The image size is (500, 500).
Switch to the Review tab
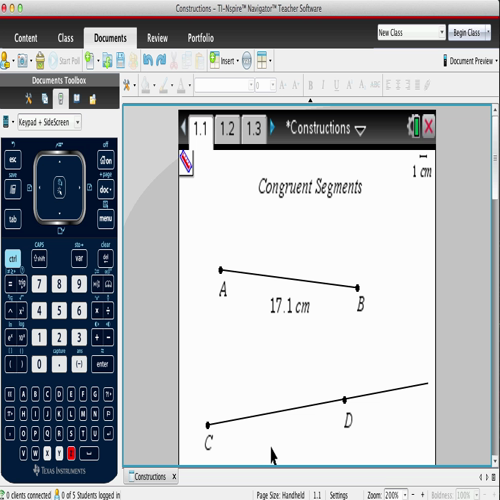(x=157, y=38)
